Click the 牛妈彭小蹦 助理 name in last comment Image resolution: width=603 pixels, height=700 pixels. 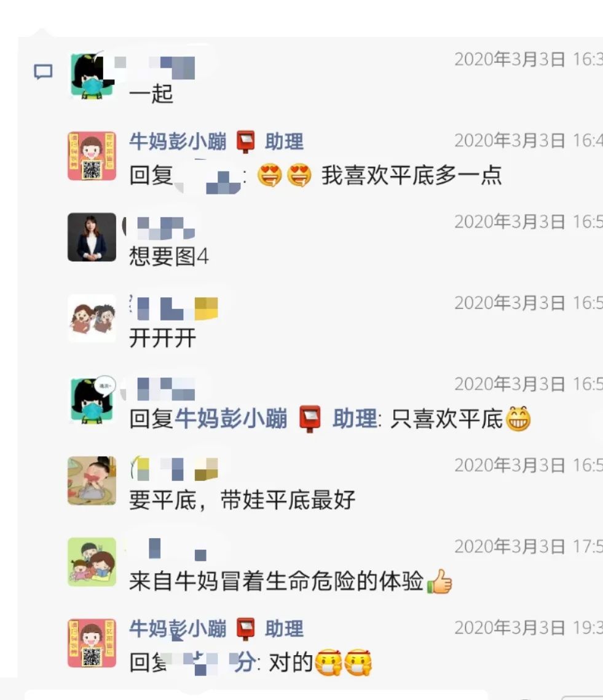point(216,629)
